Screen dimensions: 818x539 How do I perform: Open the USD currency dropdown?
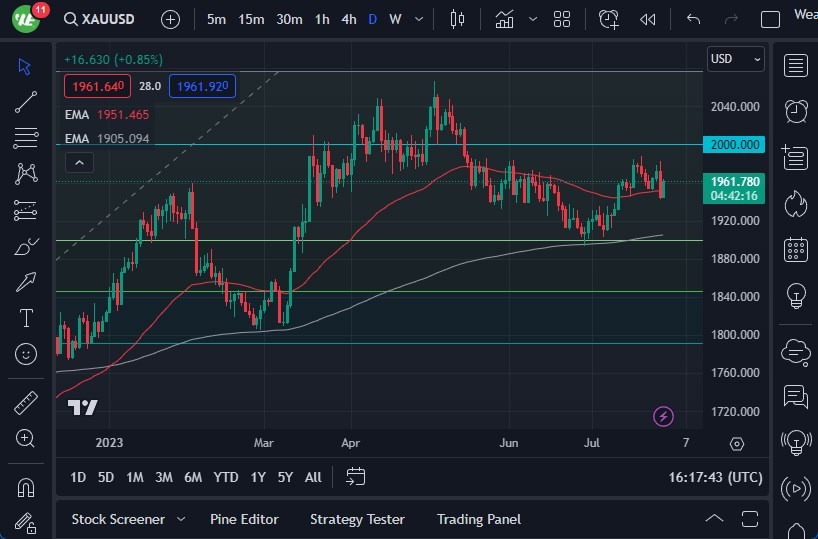735,59
